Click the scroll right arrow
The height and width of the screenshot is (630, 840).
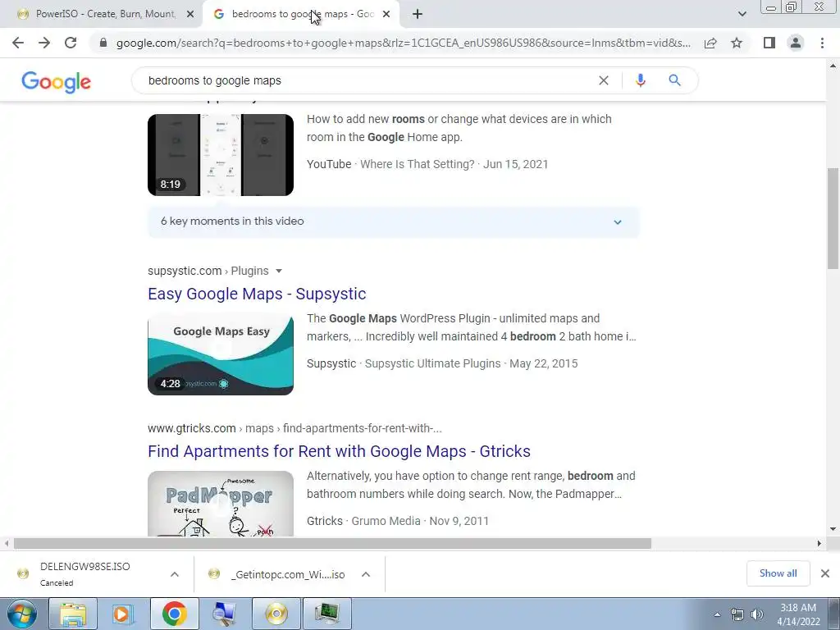[819, 543]
